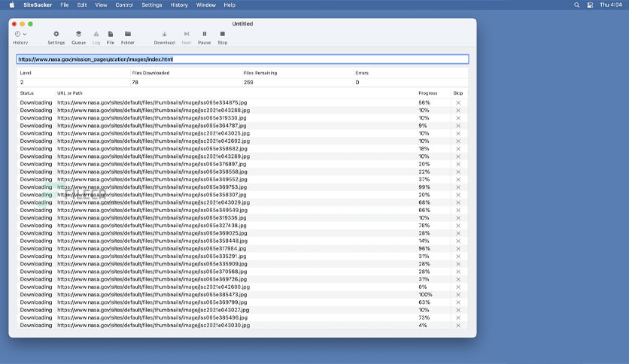
Task: Open the History dropdown in toolbar
Action: 20,38
